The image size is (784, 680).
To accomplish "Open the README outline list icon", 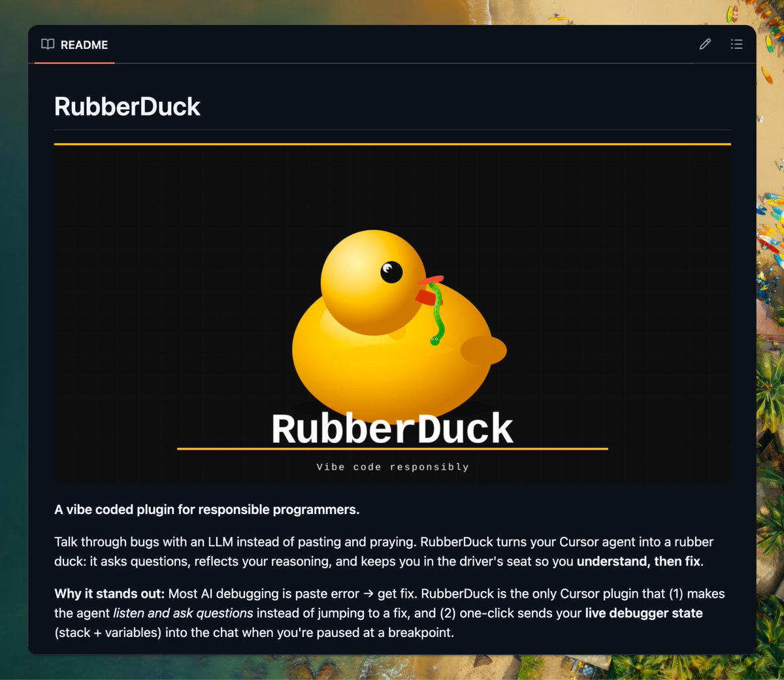I will pyautogui.click(x=736, y=44).
